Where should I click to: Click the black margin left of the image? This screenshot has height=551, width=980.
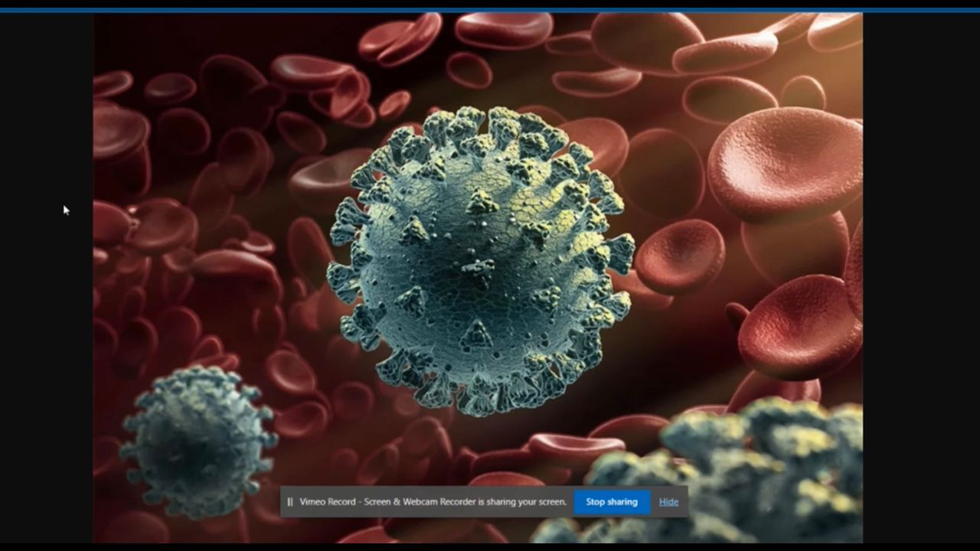point(46,306)
